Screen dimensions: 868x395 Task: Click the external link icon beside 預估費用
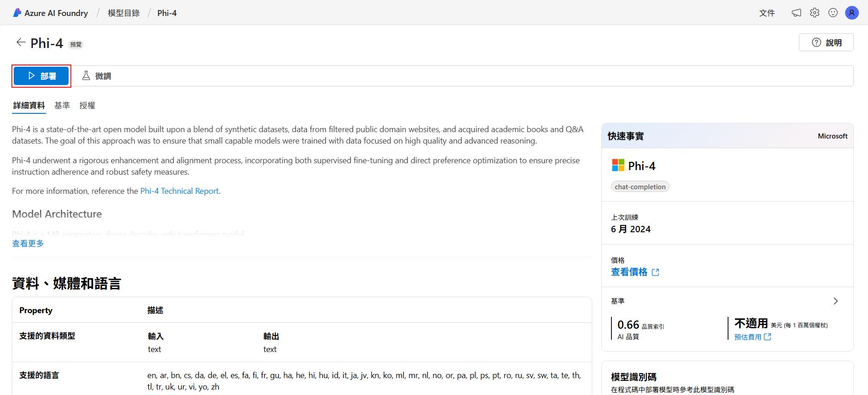(767, 337)
